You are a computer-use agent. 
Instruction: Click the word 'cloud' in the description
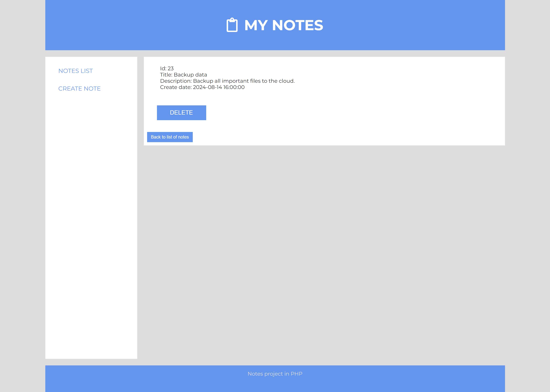286,81
